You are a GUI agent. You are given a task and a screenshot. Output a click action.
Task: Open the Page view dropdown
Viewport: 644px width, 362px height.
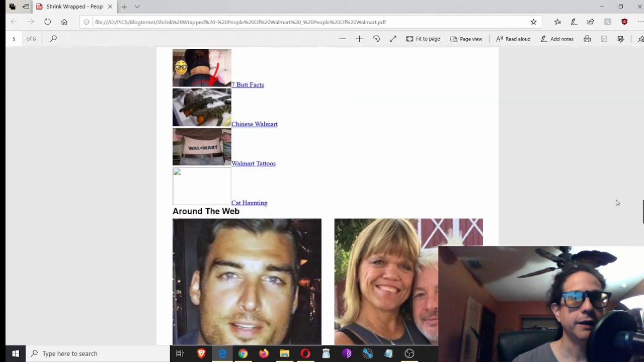(x=466, y=39)
